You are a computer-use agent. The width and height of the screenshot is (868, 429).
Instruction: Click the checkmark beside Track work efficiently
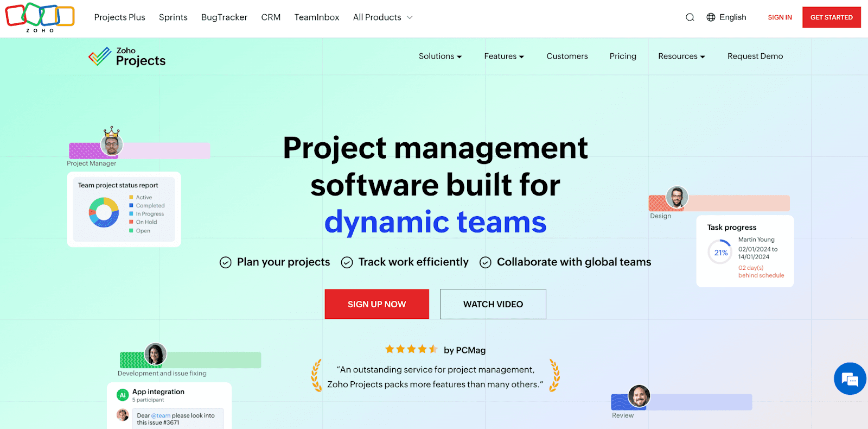click(347, 263)
